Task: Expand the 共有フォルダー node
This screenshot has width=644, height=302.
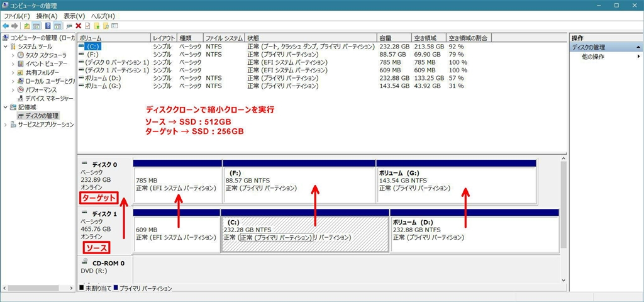Action: click(13, 72)
